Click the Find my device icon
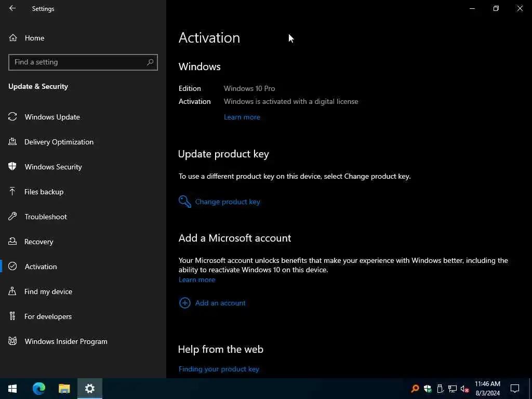Viewport: 532px width, 399px height. [x=12, y=291]
